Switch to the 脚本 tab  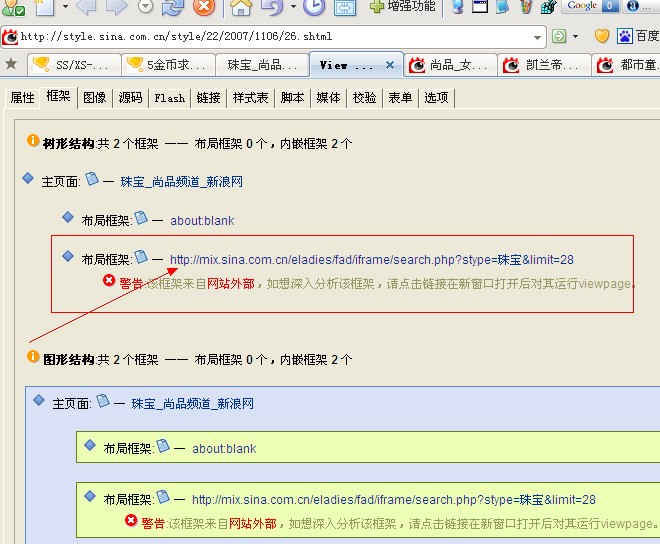[292, 98]
